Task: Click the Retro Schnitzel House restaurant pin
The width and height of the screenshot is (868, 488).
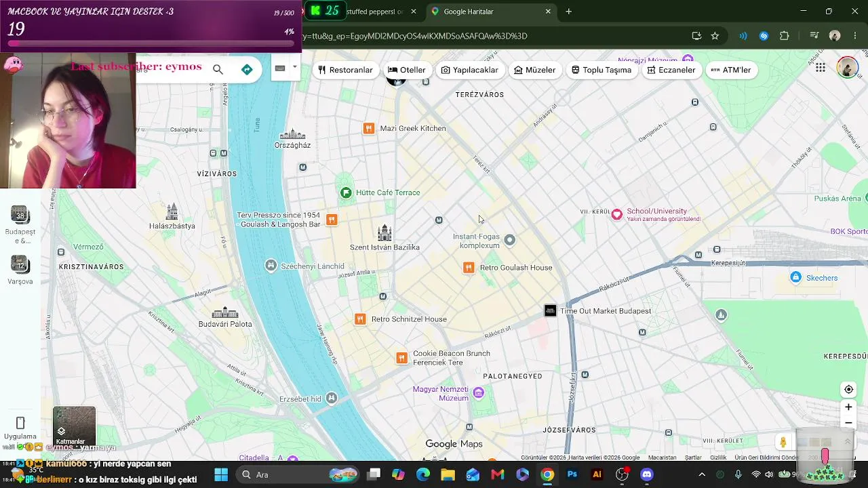Action: [360, 319]
